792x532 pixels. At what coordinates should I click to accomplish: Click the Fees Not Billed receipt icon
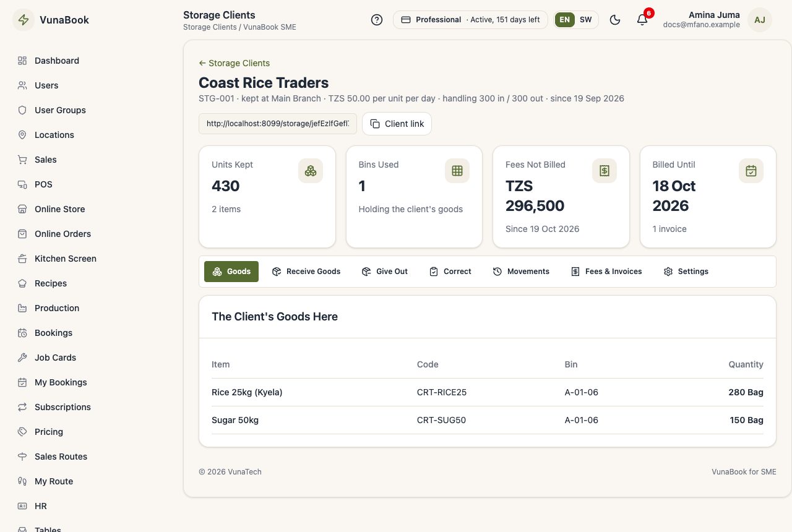pos(605,171)
